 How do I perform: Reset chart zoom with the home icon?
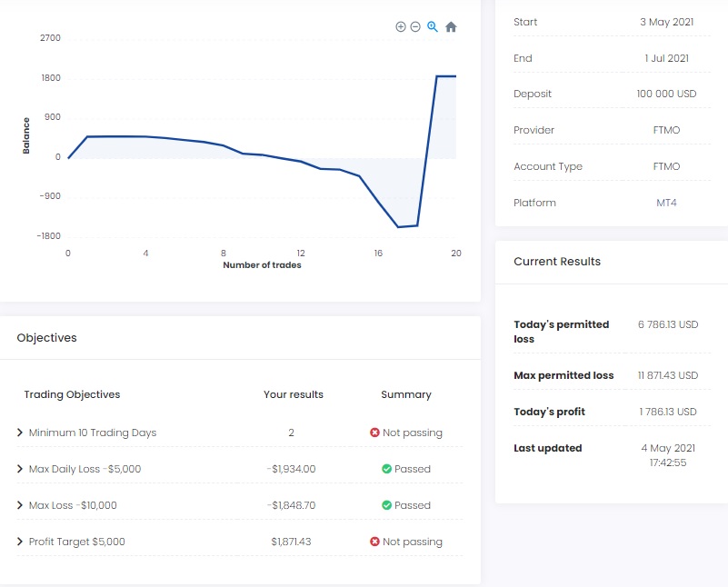[x=451, y=27]
